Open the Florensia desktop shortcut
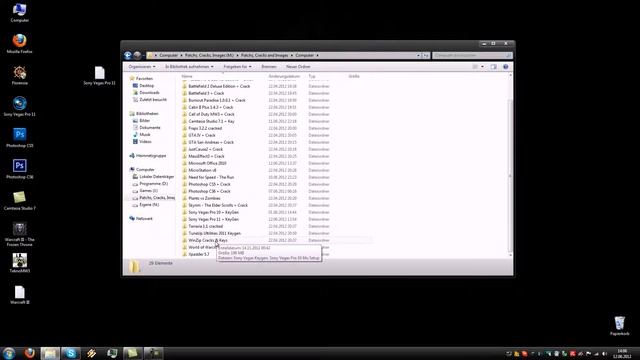This screenshot has height=360, width=640. tap(19, 75)
